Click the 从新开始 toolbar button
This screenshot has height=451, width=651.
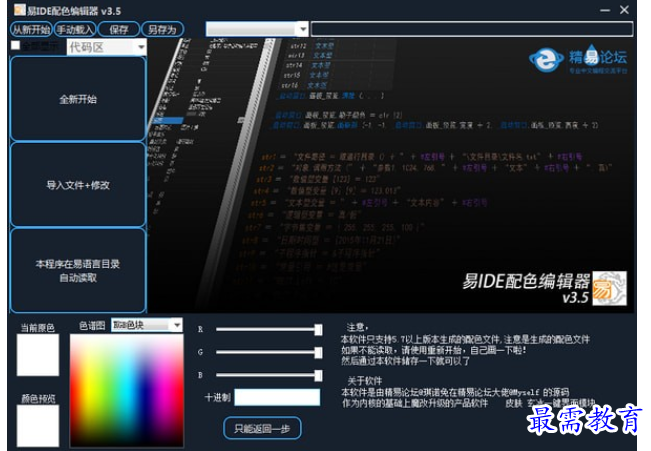tap(32, 29)
